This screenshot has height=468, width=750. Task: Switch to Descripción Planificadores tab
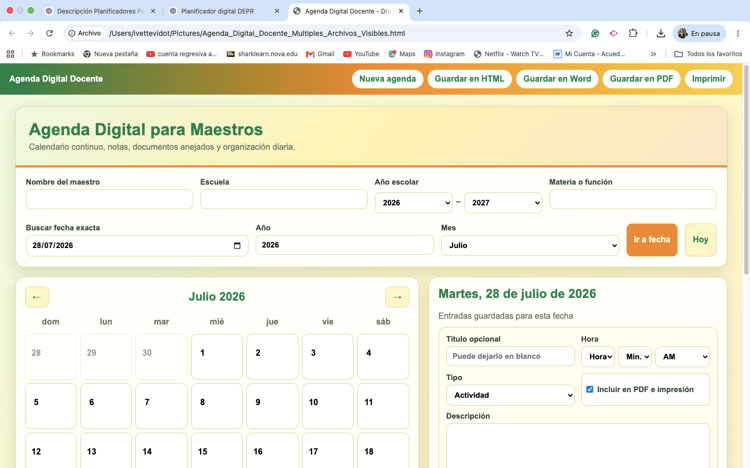point(100,11)
